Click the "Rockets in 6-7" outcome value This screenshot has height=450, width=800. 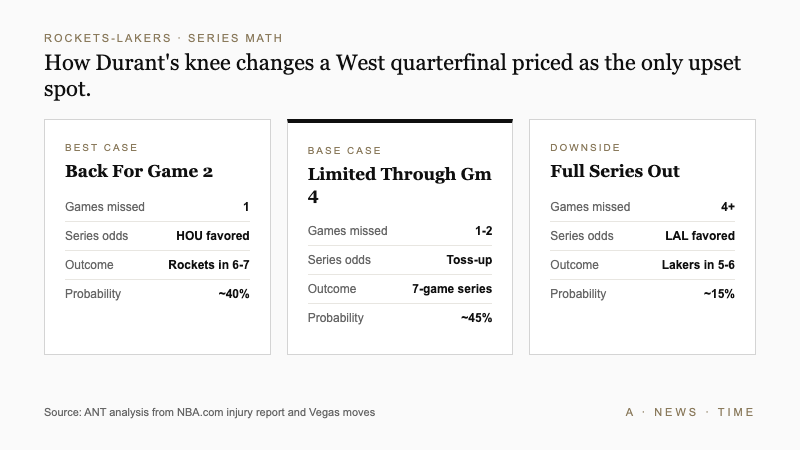pos(209,265)
